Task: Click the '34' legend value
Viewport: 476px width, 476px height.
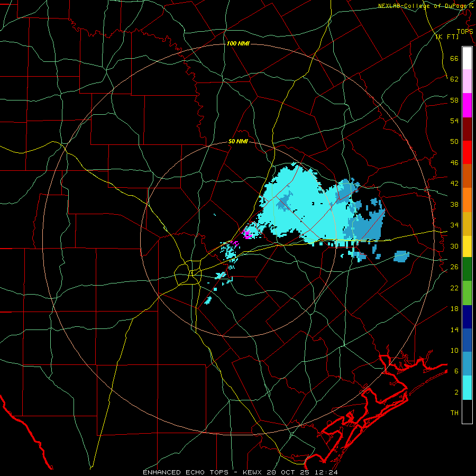Action: click(x=454, y=225)
